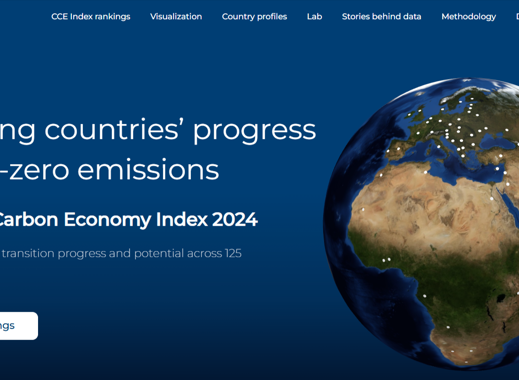The height and width of the screenshot is (380, 519).
Task: Open Country profiles in navigation
Action: pyautogui.click(x=254, y=17)
